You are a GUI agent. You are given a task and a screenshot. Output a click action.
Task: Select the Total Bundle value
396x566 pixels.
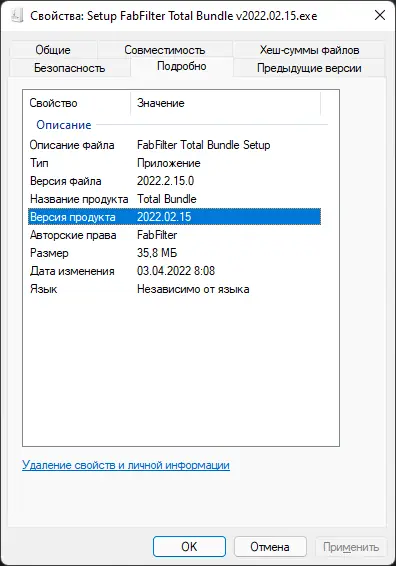[x=166, y=199]
